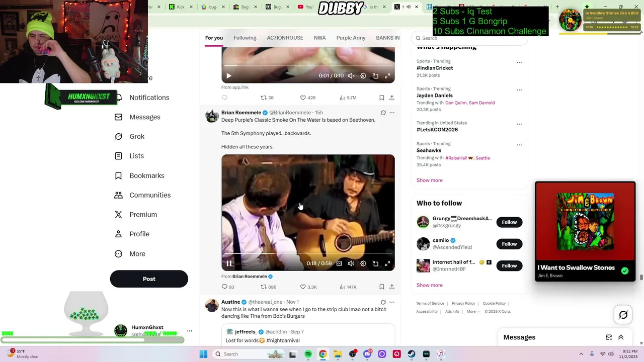Open options for #LetsKCON2026 trend
The width and height of the screenshot is (644, 362).
(519, 124)
